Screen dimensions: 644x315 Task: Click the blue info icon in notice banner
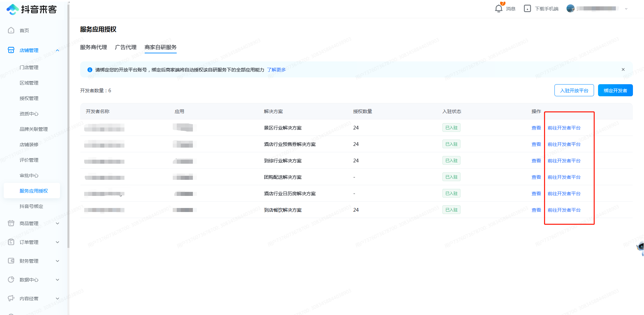pyautogui.click(x=90, y=70)
